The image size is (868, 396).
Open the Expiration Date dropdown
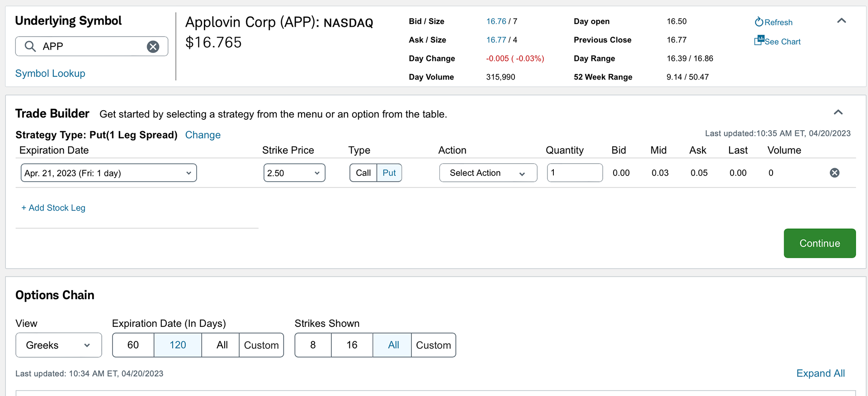(x=108, y=173)
